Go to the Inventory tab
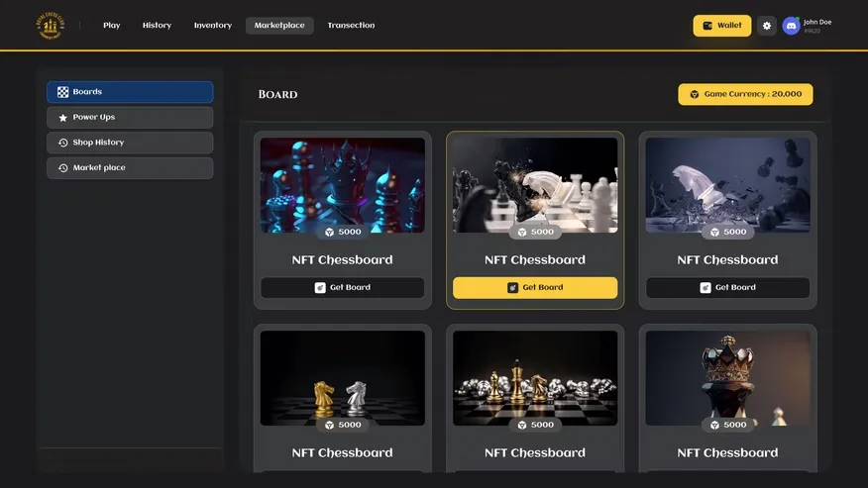The width and height of the screenshot is (868, 488). point(213,26)
